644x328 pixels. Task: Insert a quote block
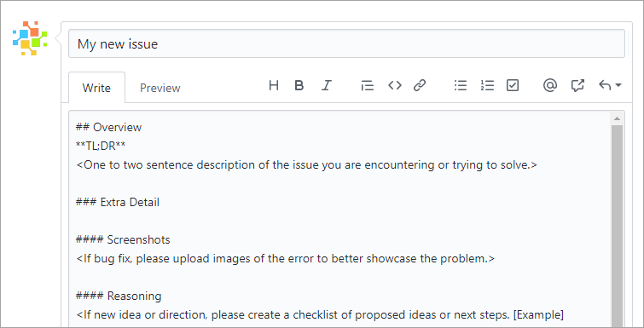click(x=367, y=85)
